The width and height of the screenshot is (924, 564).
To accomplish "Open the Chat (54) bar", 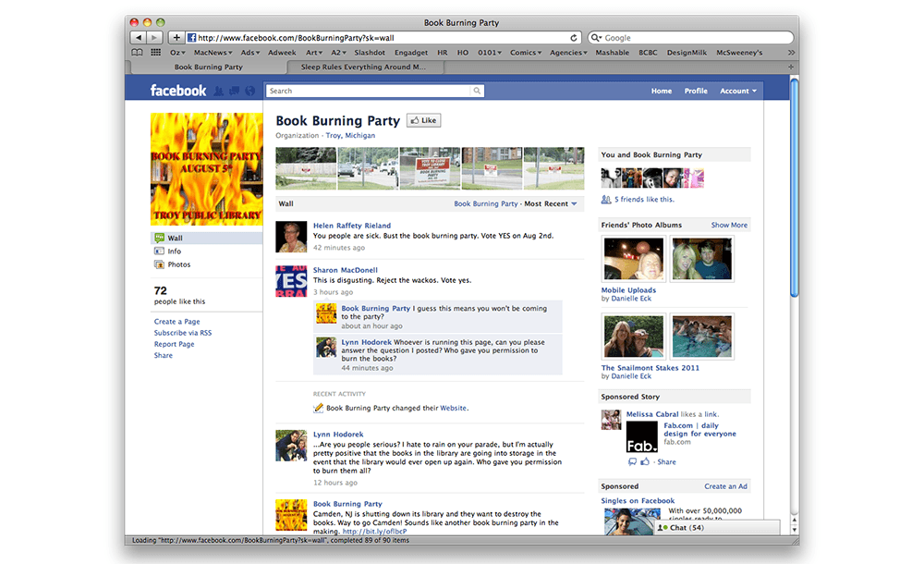I will click(718, 527).
